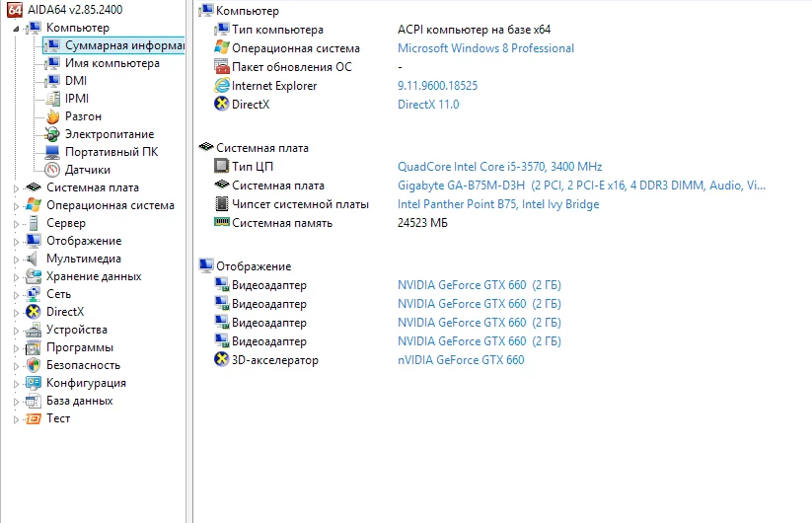Open the Microsoft Windows 8 Professional link
812x523 pixels.
pos(485,48)
